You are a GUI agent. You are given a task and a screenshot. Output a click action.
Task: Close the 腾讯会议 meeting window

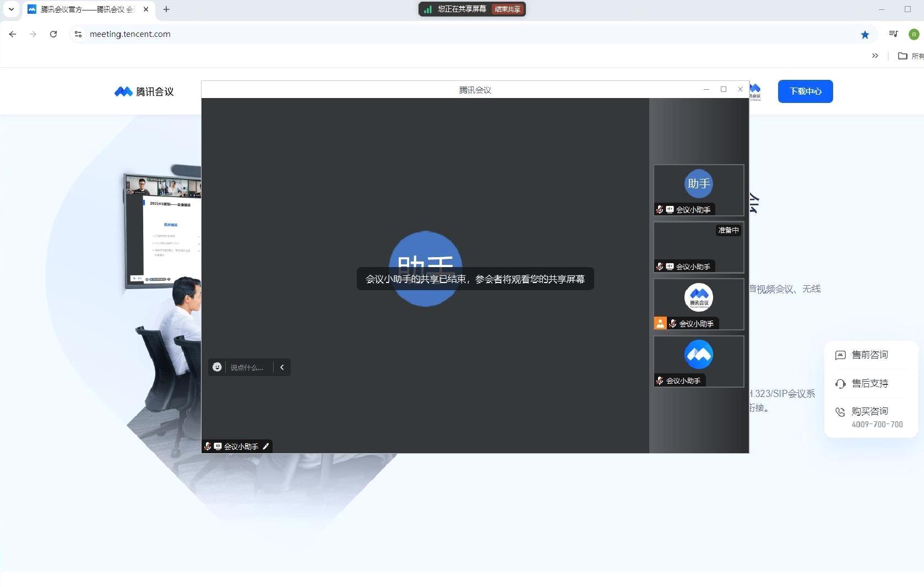coord(740,89)
